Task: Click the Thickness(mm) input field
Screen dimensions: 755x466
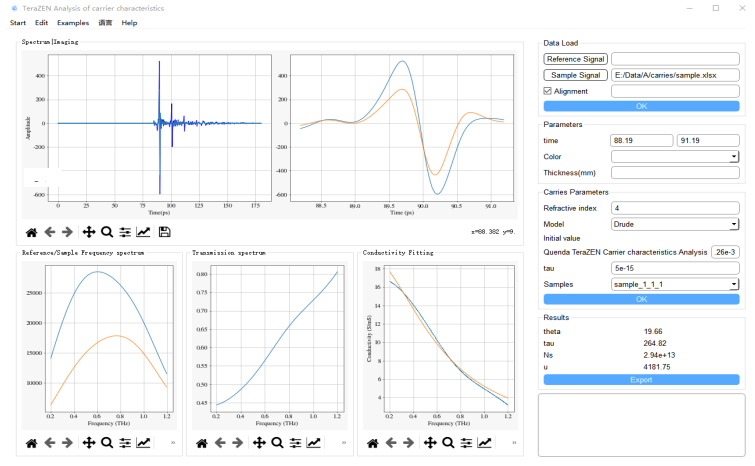Action: (674, 173)
